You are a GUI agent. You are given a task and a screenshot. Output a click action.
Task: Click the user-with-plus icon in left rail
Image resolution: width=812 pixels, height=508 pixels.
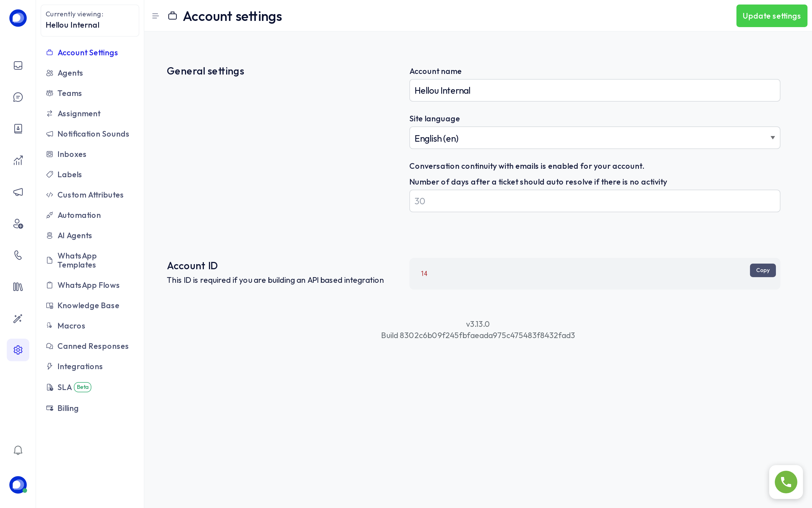click(x=18, y=224)
